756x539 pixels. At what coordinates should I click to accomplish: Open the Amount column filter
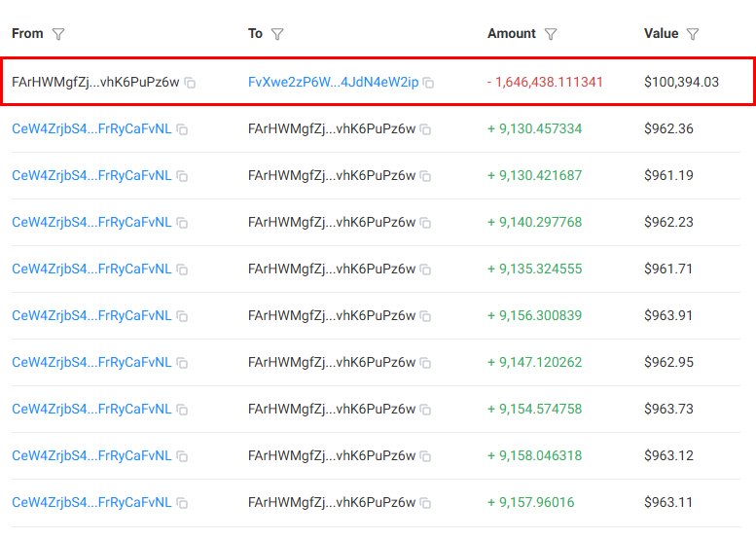click(551, 34)
